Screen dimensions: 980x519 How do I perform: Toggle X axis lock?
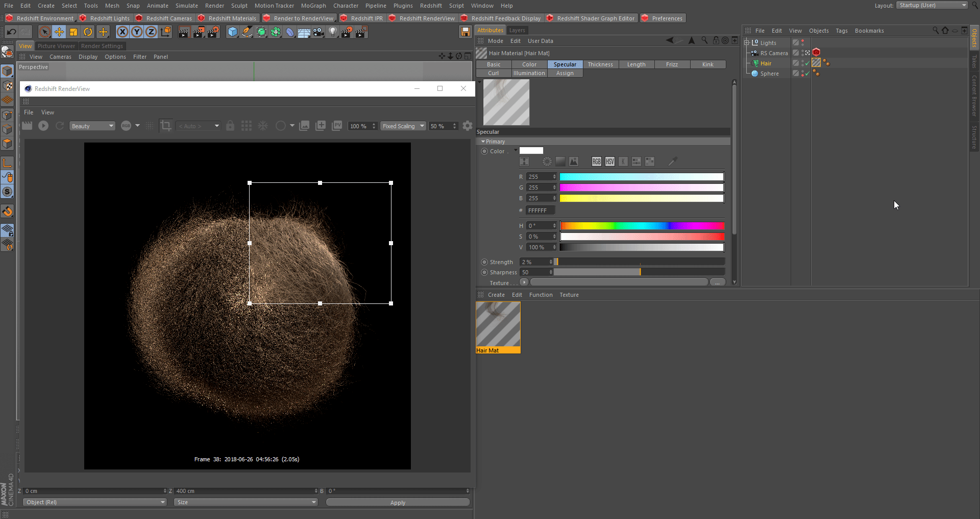(122, 32)
